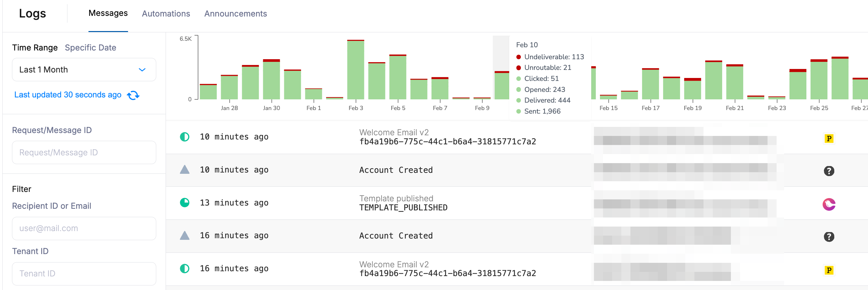Select the Time Range option
This screenshot has height=290, width=868.
[x=35, y=48]
